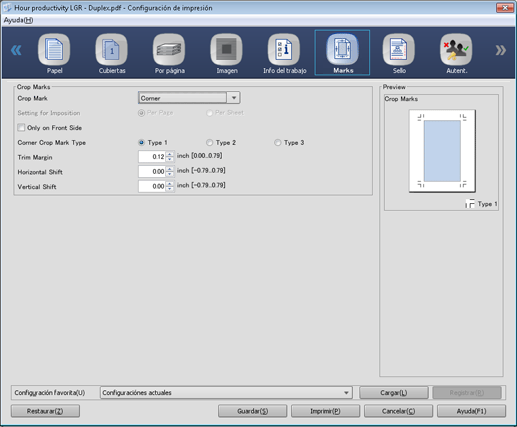Image resolution: width=517 pixels, height=427 pixels.
Task: Select the Marks tab
Action: pos(342,53)
